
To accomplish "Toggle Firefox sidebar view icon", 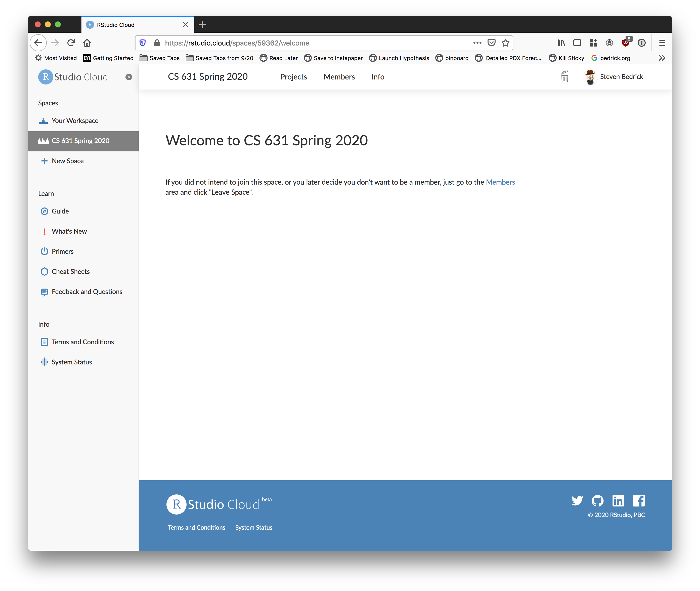I will click(577, 43).
